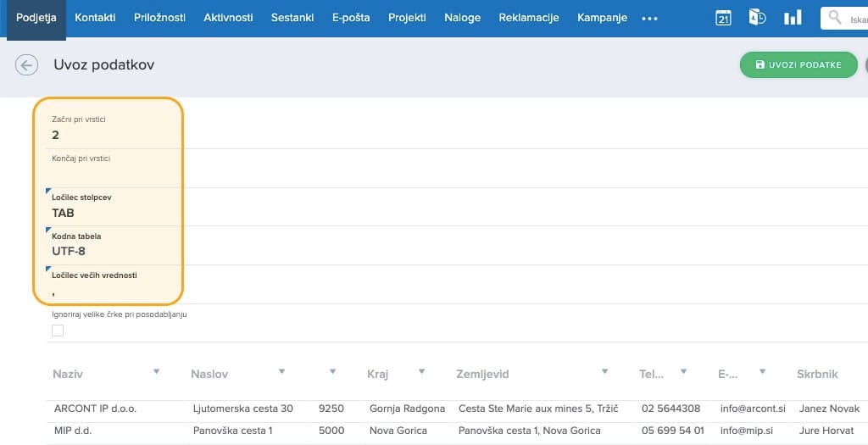Click the search magnifier icon
This screenshot has height=445, width=868.
point(835,17)
